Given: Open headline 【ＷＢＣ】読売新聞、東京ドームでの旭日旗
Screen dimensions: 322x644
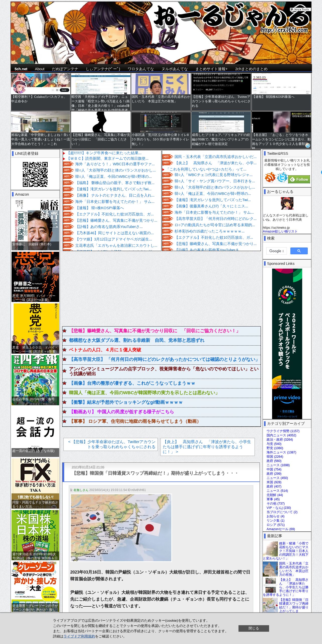Looking at the screenshot, I should pyautogui.click(x=107, y=158).
